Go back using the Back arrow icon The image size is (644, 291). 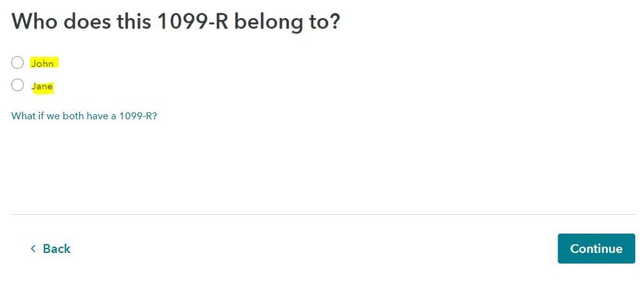[x=33, y=249]
